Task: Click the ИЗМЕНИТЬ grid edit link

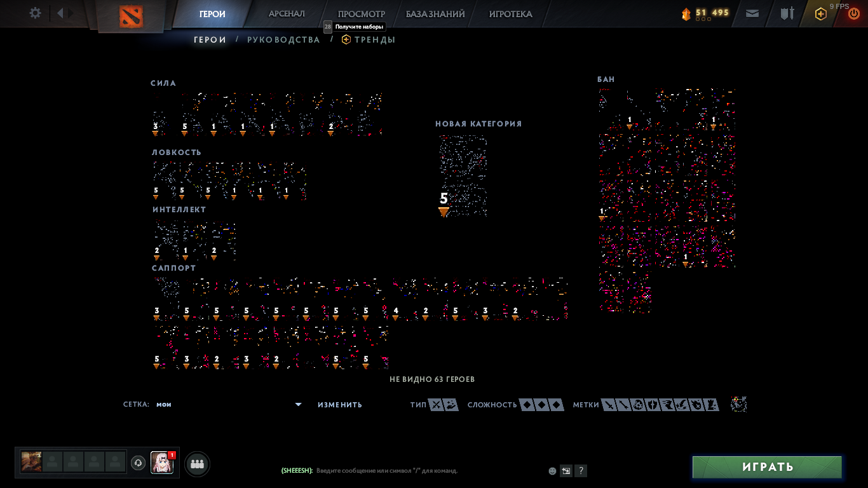Action: 338,404
